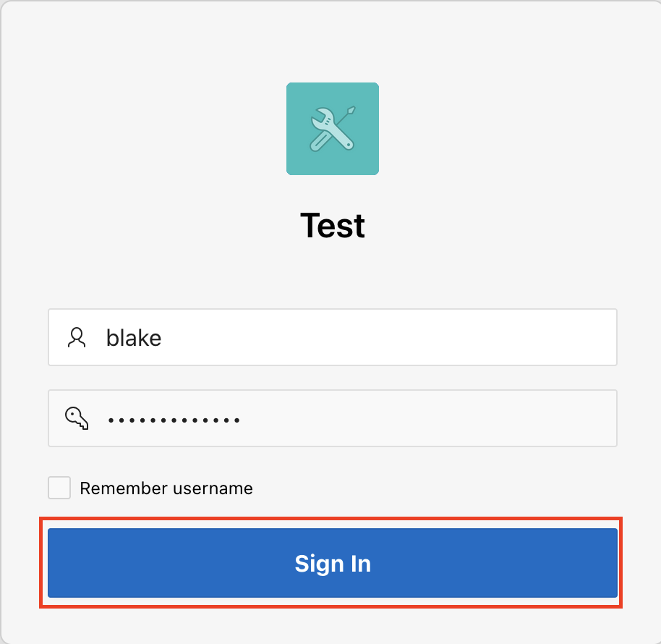Focus the username field containing "blake"
Image resolution: width=661 pixels, height=644 pixels.
[x=362, y=337]
